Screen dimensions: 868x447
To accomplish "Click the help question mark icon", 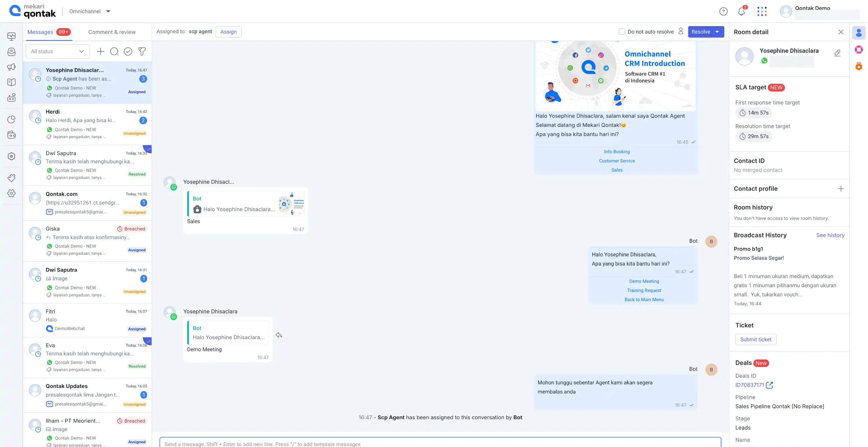I will (723, 12).
